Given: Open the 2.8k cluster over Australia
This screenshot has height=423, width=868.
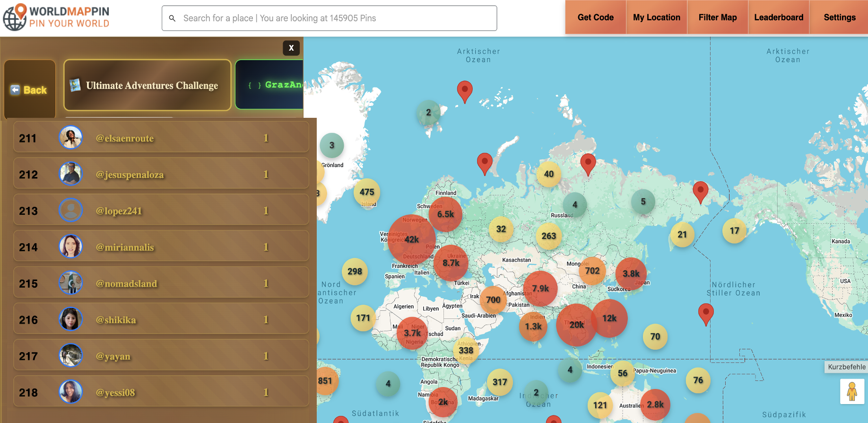Looking at the screenshot, I should coord(656,405).
